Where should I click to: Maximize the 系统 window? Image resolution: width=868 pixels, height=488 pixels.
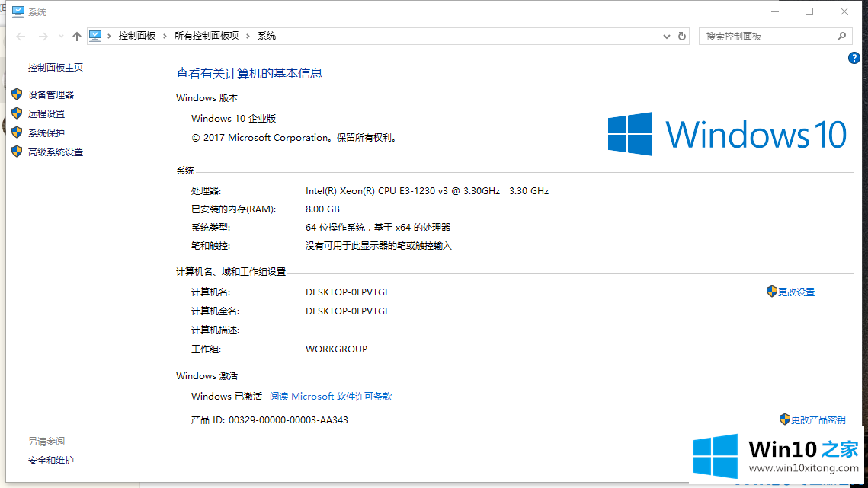point(809,11)
